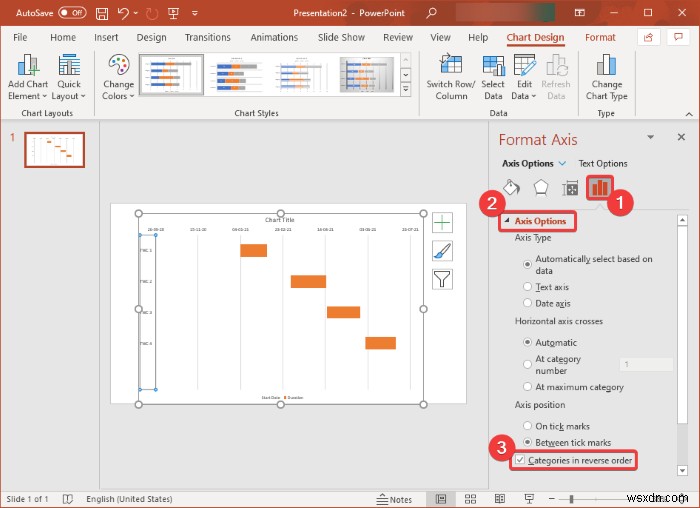Open Format Axis pane options arrow
The height and width of the screenshot is (508, 700).
pos(650,137)
